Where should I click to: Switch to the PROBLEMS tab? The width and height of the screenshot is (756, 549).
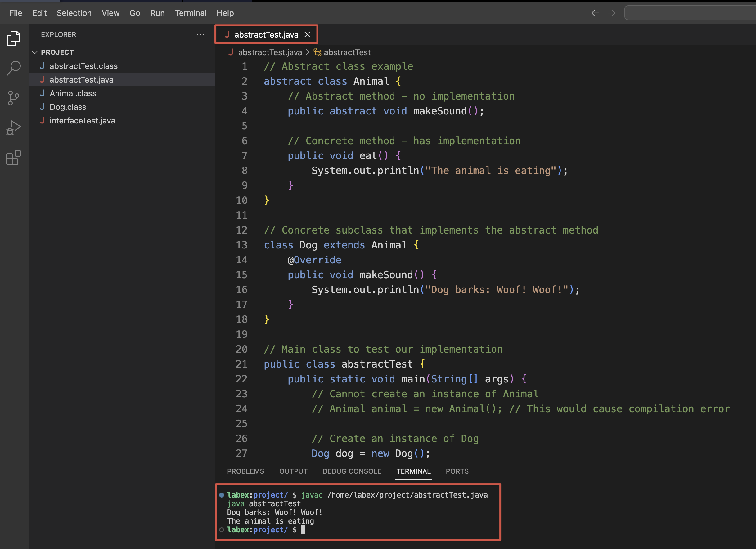tap(245, 471)
